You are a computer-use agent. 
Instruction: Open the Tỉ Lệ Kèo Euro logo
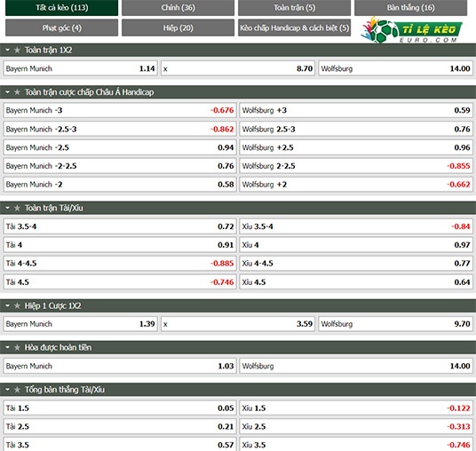click(x=411, y=30)
